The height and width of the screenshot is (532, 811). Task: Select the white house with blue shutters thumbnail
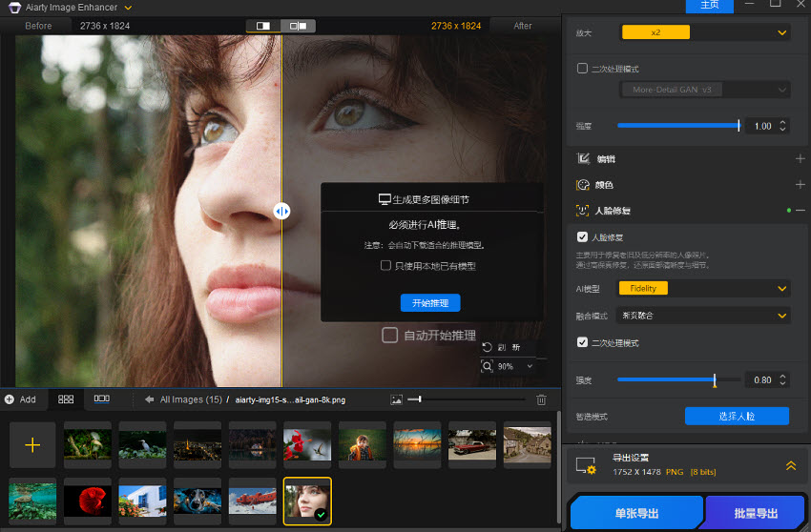143,501
